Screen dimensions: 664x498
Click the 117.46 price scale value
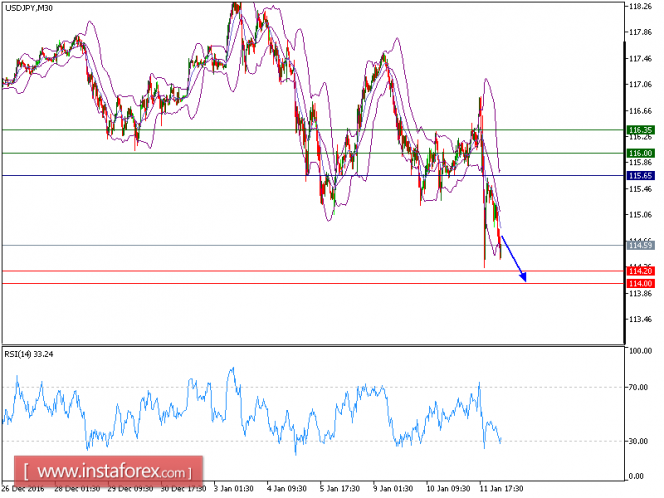[x=640, y=58]
